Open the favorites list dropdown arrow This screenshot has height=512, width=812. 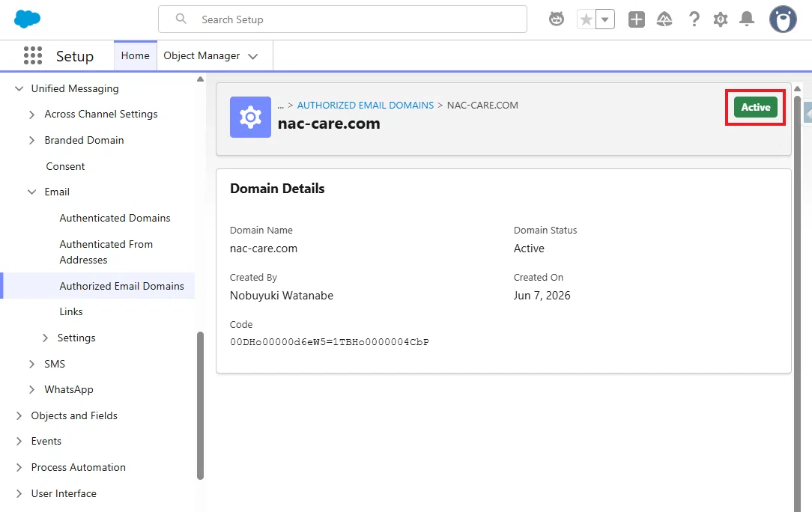point(605,19)
